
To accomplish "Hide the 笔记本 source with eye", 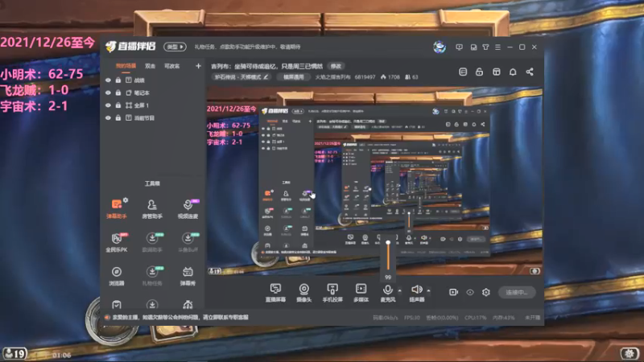I will tap(108, 93).
